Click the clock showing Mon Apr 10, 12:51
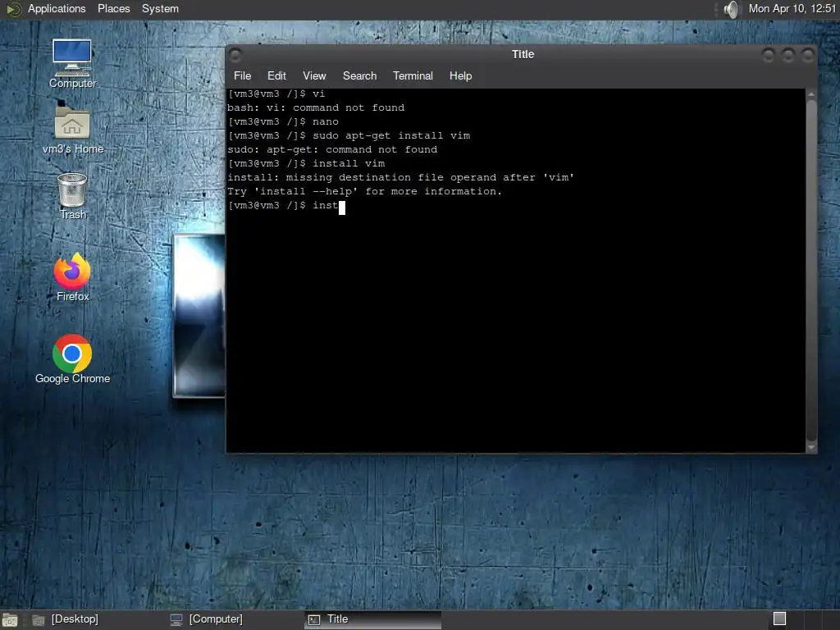The width and height of the screenshot is (840, 630). click(792, 8)
